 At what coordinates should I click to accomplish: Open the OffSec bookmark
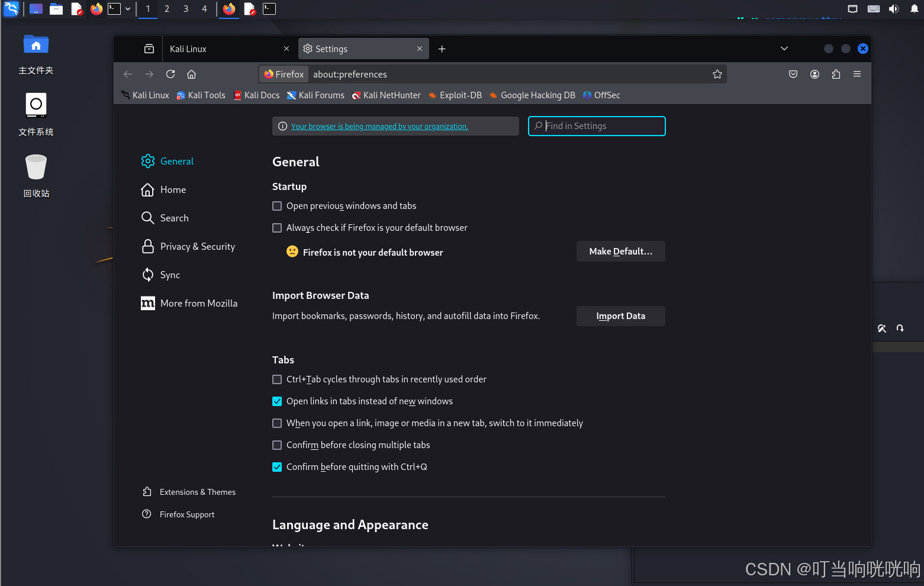click(601, 95)
